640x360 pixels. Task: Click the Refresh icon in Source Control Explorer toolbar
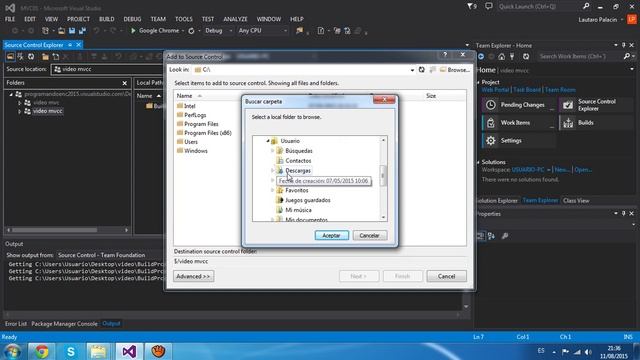[x=31, y=56]
